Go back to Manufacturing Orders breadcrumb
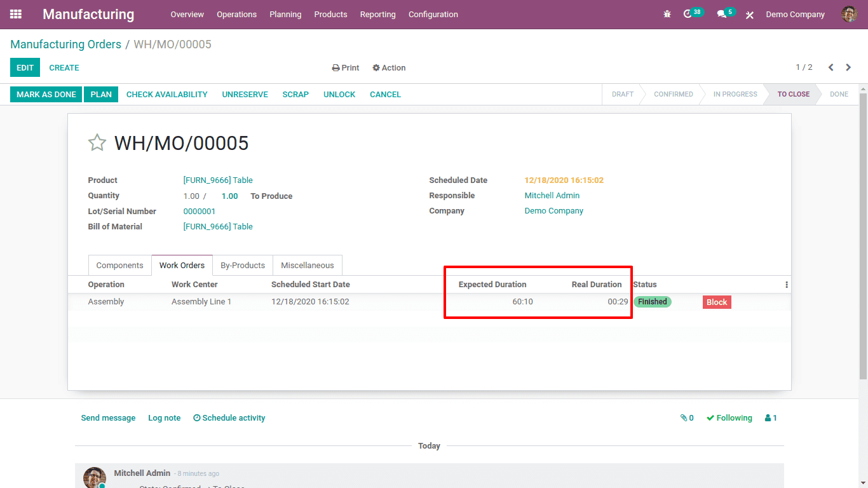The width and height of the screenshot is (868, 488). tap(65, 44)
